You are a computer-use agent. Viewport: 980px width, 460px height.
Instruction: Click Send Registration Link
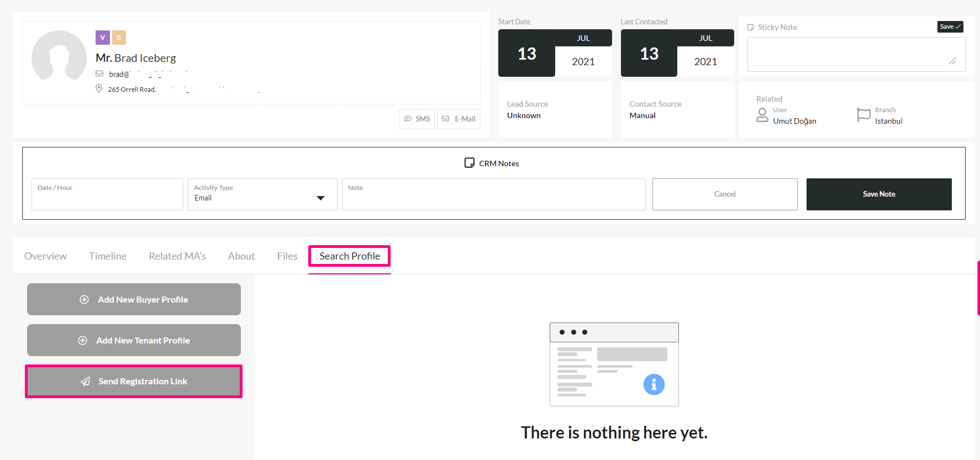click(134, 382)
